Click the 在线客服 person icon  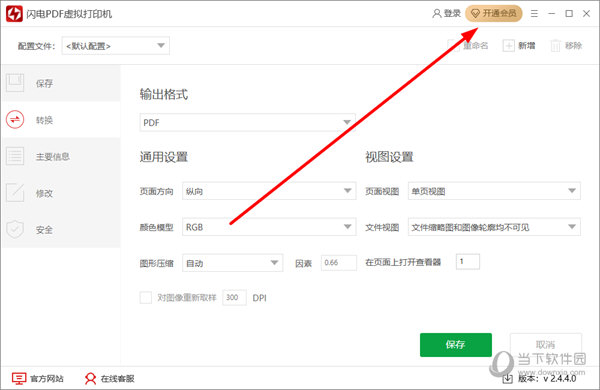click(x=90, y=379)
